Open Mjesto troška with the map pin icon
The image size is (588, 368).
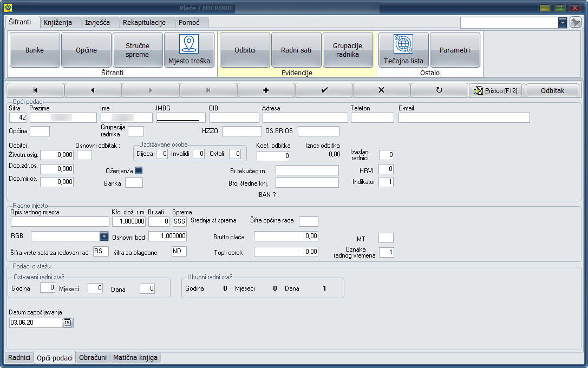[189, 50]
